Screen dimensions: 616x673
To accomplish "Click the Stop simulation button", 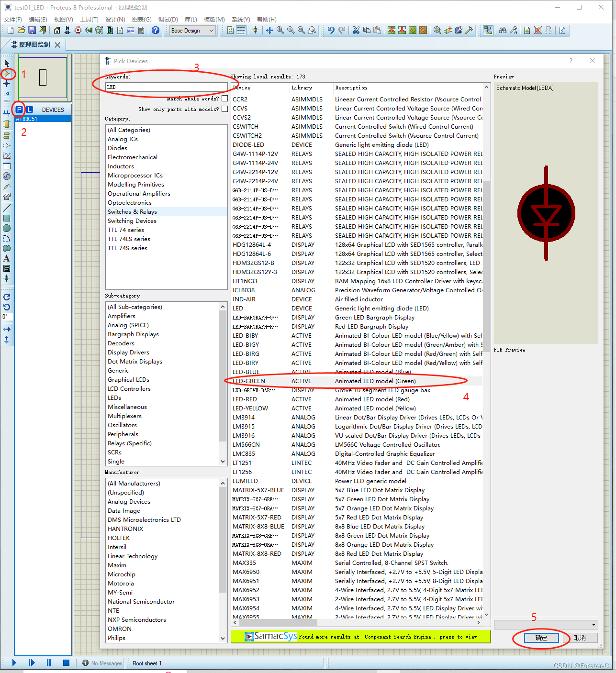I will [x=67, y=663].
